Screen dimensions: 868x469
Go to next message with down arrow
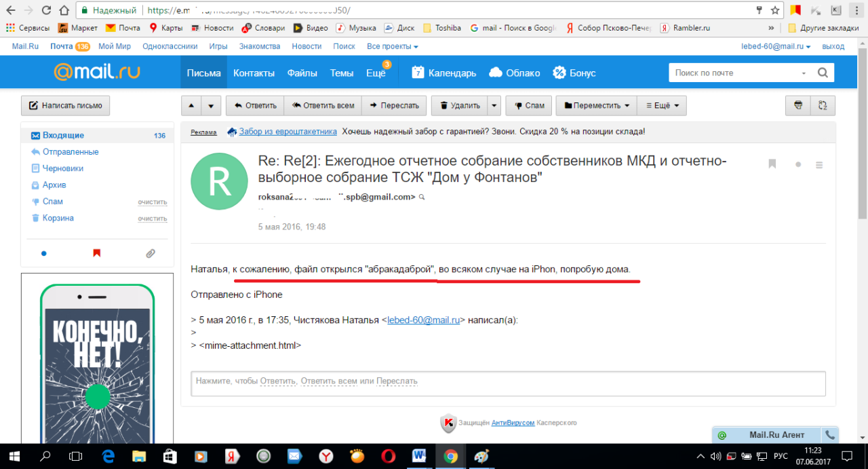pos(211,106)
